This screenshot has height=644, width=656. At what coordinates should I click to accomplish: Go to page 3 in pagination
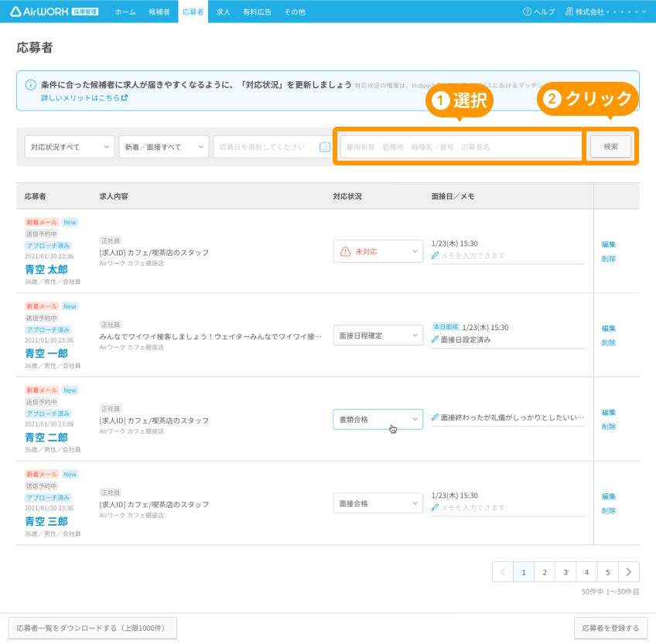(x=565, y=571)
